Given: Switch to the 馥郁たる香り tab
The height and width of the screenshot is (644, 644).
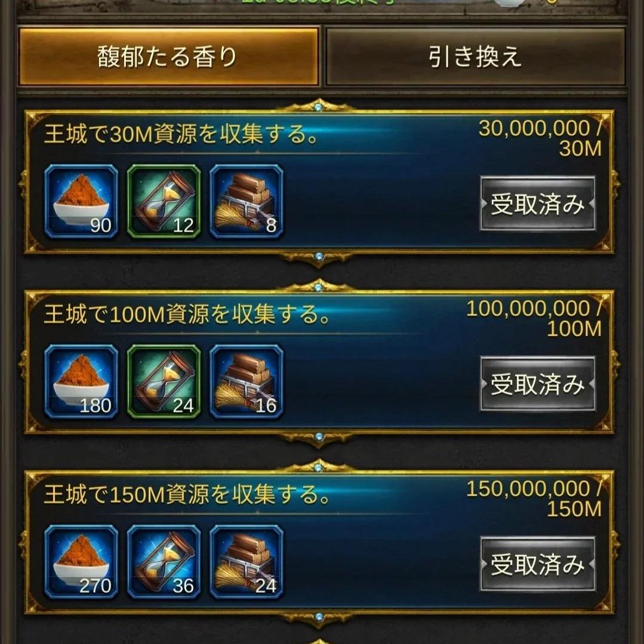Looking at the screenshot, I should pos(168,56).
